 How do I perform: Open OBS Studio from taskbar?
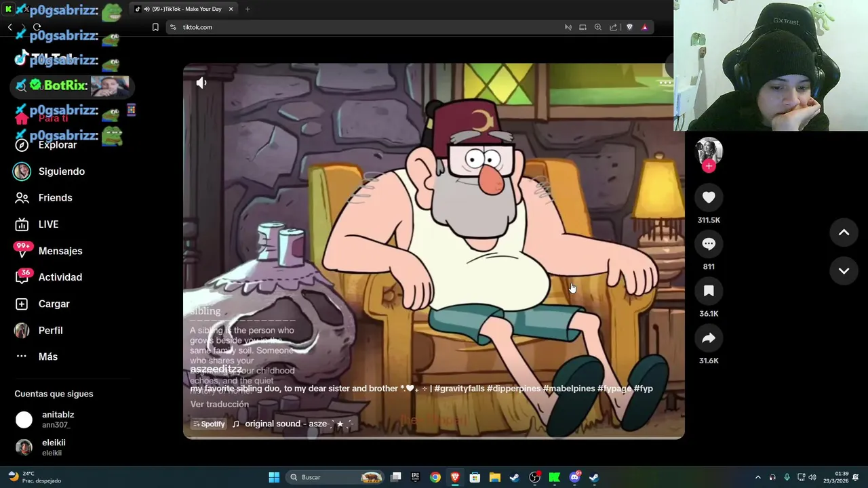534,477
